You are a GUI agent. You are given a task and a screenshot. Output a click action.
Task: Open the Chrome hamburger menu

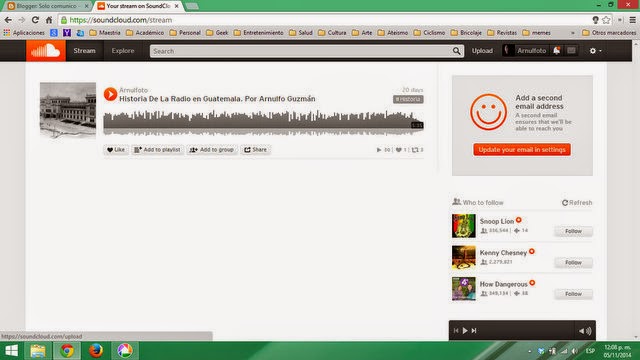click(x=632, y=20)
